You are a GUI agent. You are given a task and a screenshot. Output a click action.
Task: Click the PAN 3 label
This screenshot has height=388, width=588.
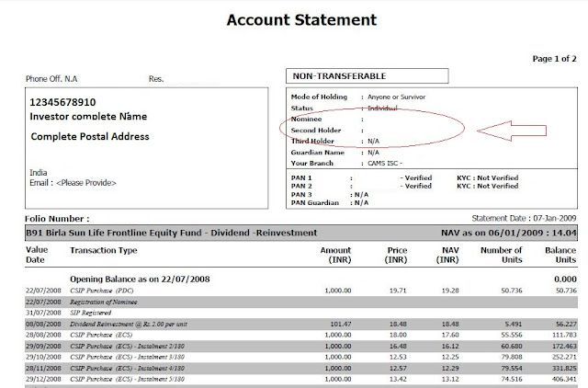click(301, 194)
